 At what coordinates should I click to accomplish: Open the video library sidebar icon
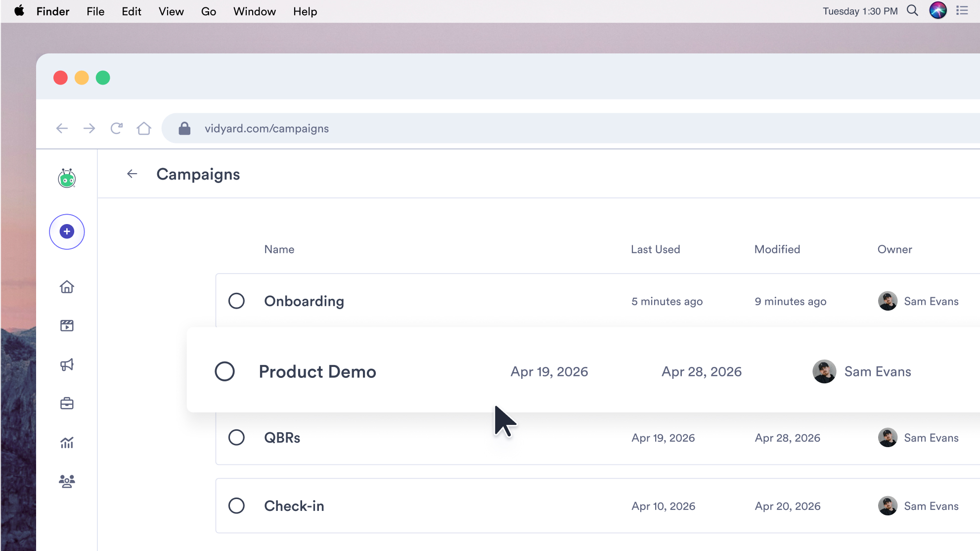67,325
